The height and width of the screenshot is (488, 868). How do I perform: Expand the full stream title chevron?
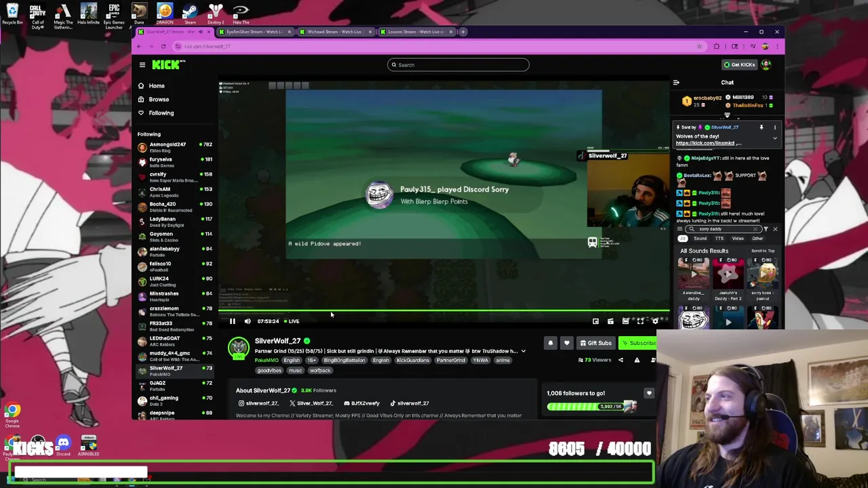[524, 351]
